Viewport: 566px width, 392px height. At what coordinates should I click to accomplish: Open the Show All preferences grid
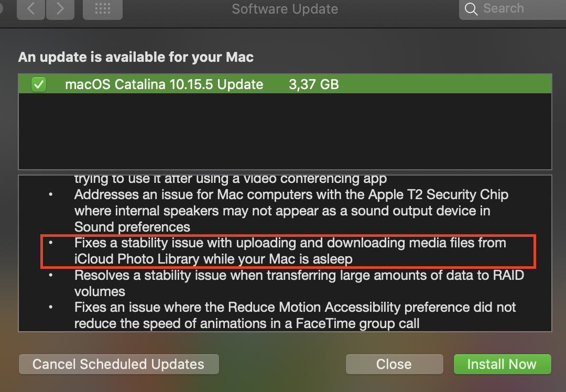point(103,9)
